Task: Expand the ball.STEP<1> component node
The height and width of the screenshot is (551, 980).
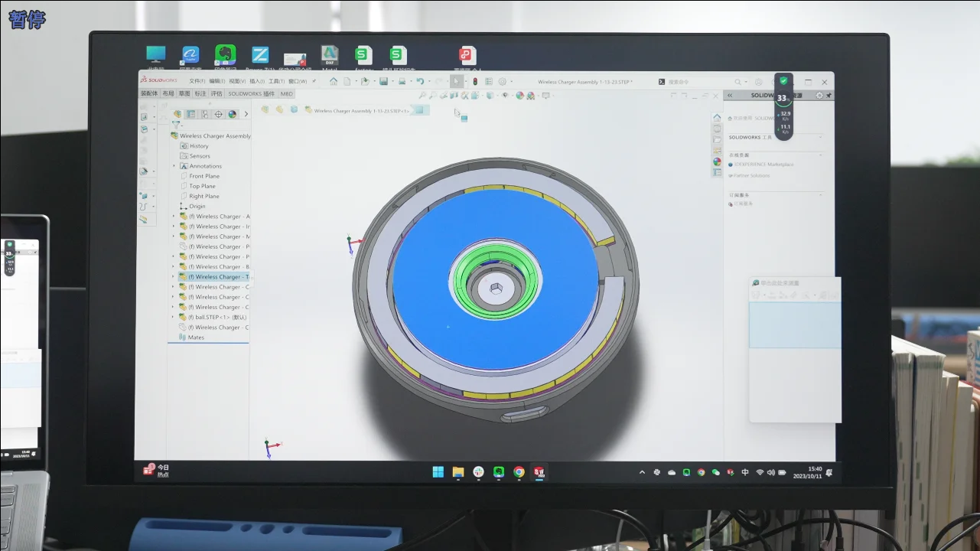Action: pyautogui.click(x=174, y=317)
